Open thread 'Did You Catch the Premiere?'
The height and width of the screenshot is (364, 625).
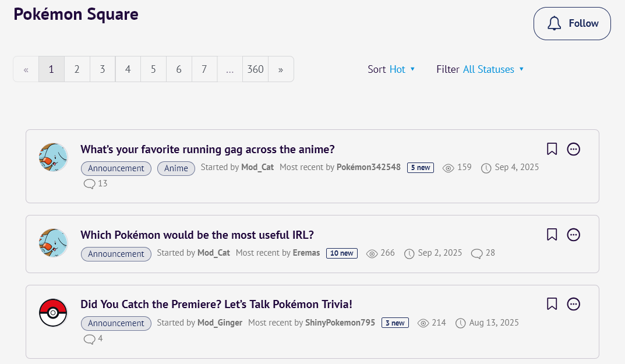point(217,305)
